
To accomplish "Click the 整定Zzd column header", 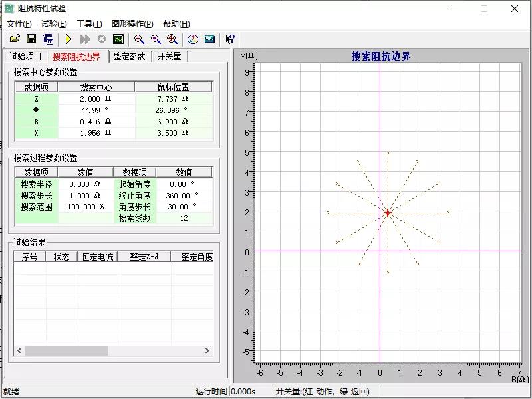I will click(x=144, y=257).
